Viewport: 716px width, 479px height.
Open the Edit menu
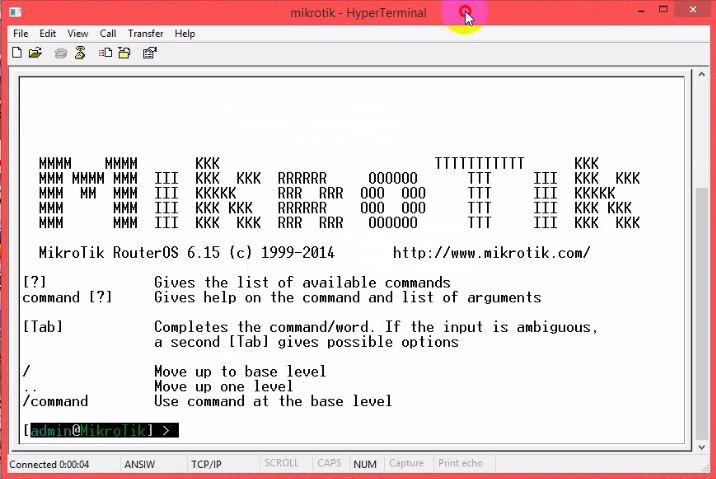[47, 33]
